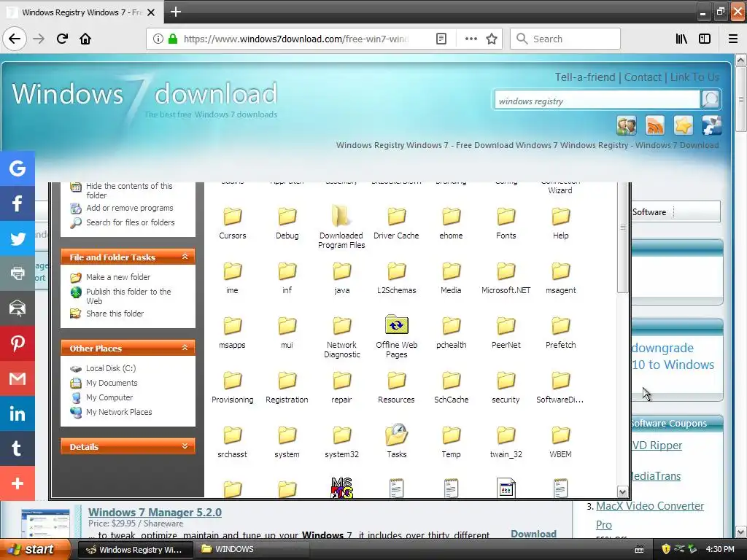Open the Driver Cache folder
Screen dimensions: 747x560
click(396, 223)
